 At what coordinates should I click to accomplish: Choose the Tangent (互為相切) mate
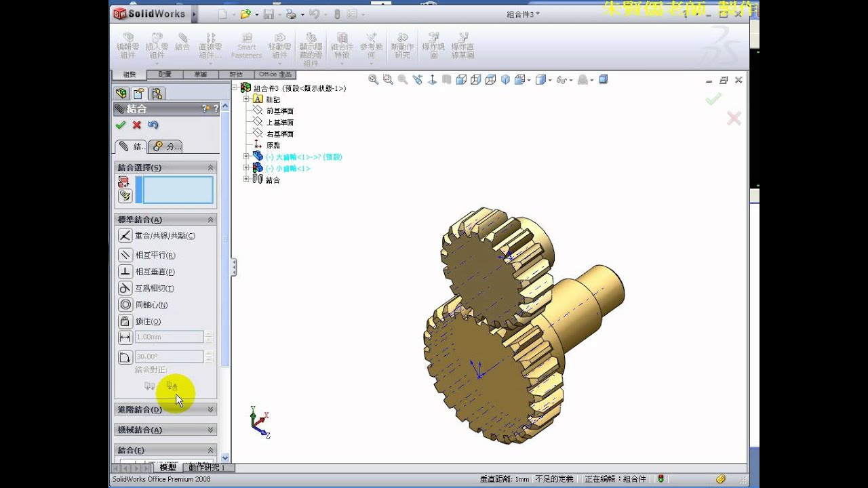(125, 288)
